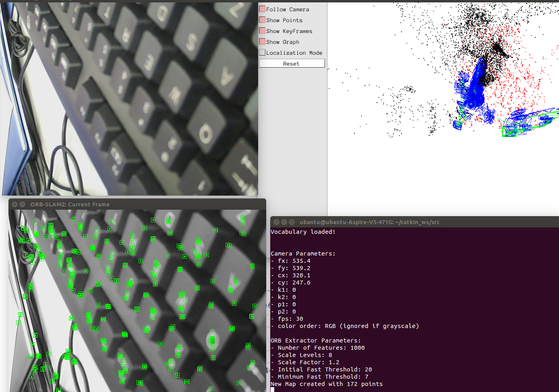Click the Reset button in map viewer

(292, 64)
